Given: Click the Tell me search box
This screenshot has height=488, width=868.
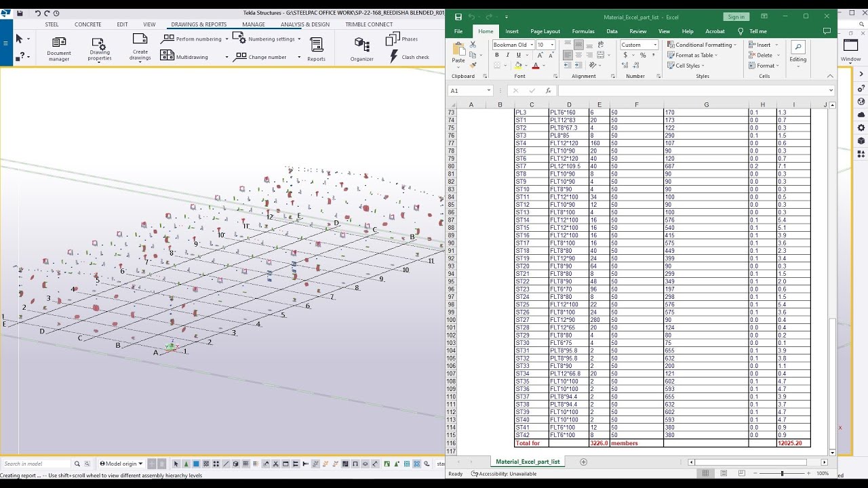Looking at the screenshot, I should [x=753, y=31].
